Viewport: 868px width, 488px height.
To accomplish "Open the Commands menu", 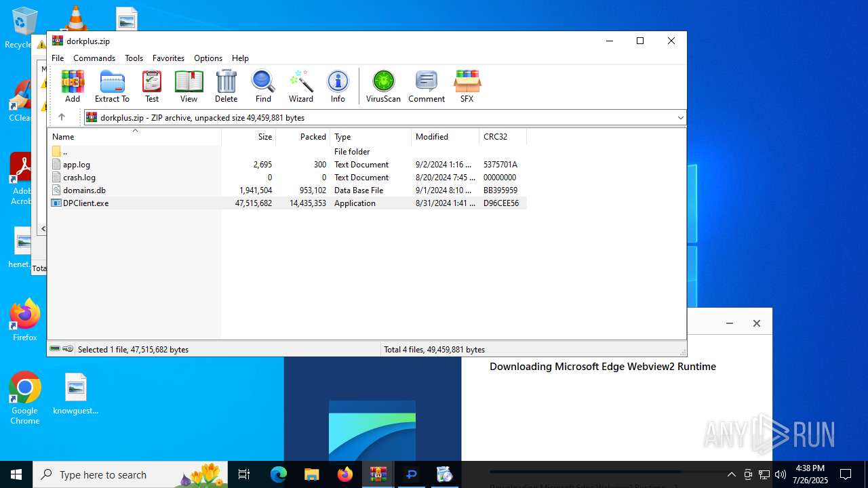I will [94, 58].
